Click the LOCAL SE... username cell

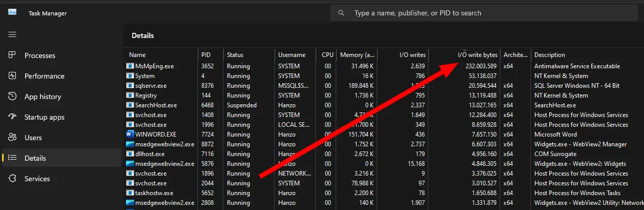coord(295,125)
